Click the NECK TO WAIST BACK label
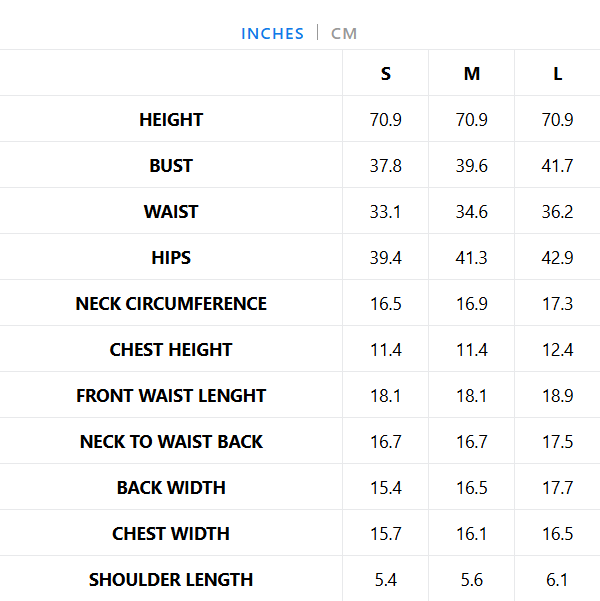This screenshot has height=601, width=600. (x=171, y=442)
